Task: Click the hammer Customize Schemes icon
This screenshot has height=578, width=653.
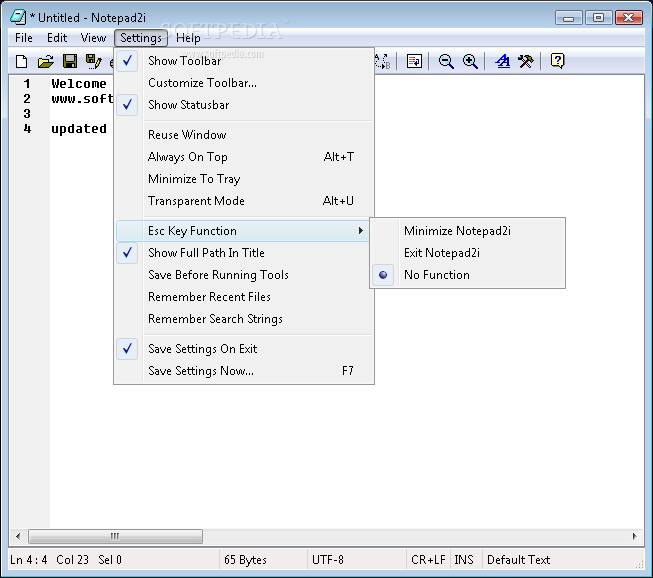Action: pos(526,61)
